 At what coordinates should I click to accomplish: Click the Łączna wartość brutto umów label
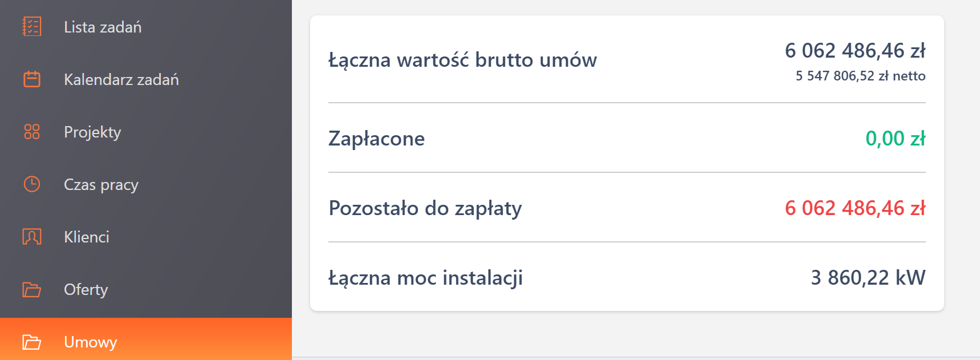tap(463, 59)
